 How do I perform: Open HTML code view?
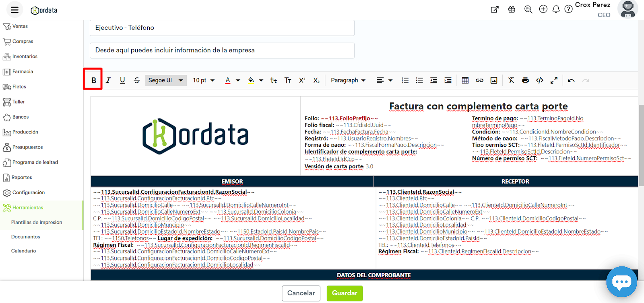tap(540, 80)
